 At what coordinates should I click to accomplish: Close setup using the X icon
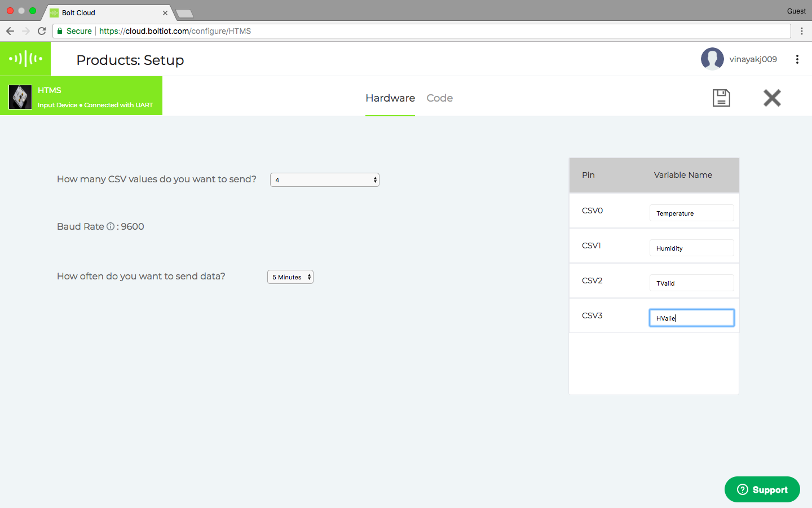(x=772, y=98)
